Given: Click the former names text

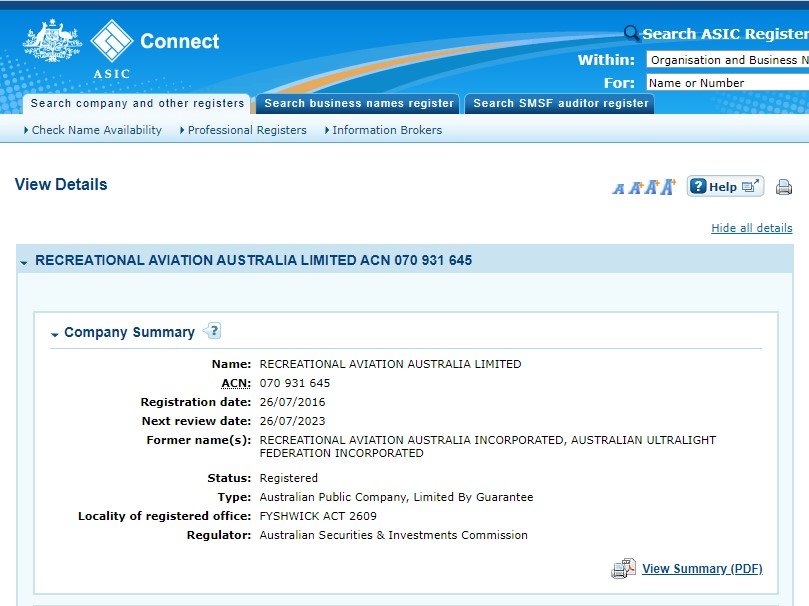Looking at the screenshot, I should click(488, 447).
